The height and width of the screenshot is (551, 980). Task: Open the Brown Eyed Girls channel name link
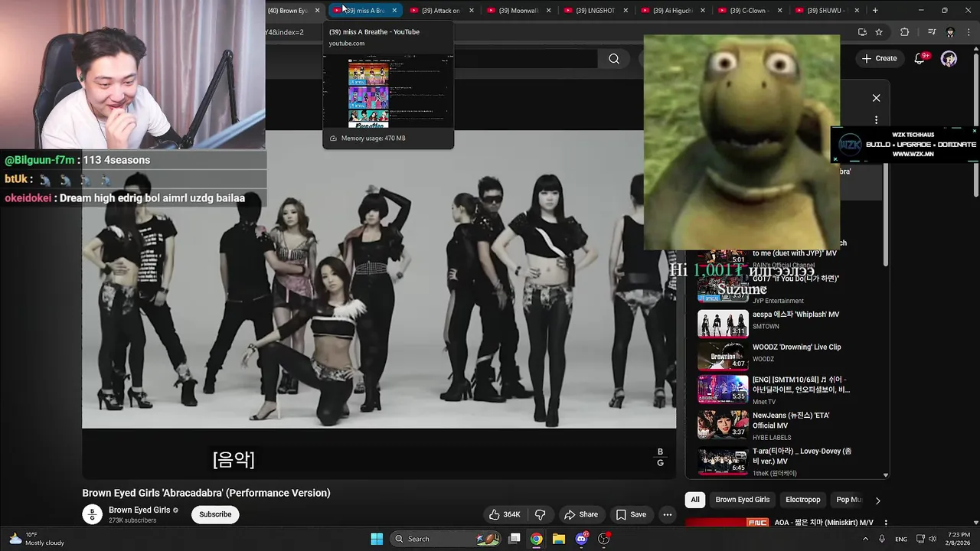point(139,510)
